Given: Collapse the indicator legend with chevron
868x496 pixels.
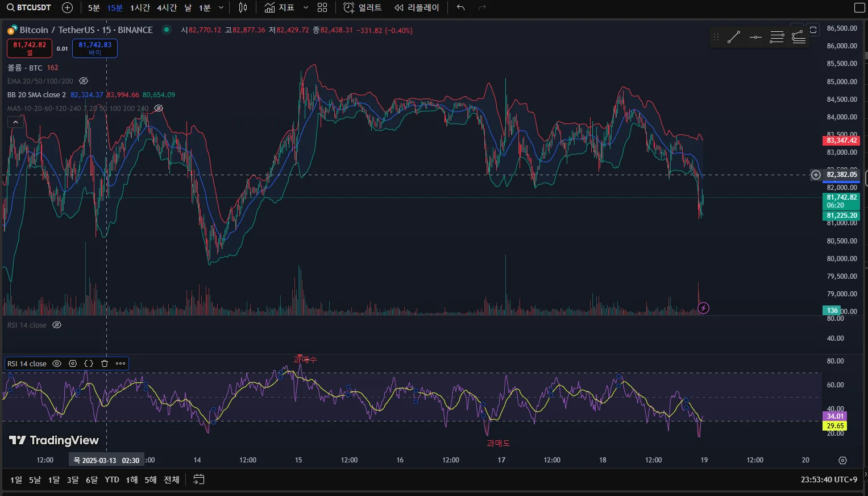Looking at the screenshot, I should click(x=15, y=122).
